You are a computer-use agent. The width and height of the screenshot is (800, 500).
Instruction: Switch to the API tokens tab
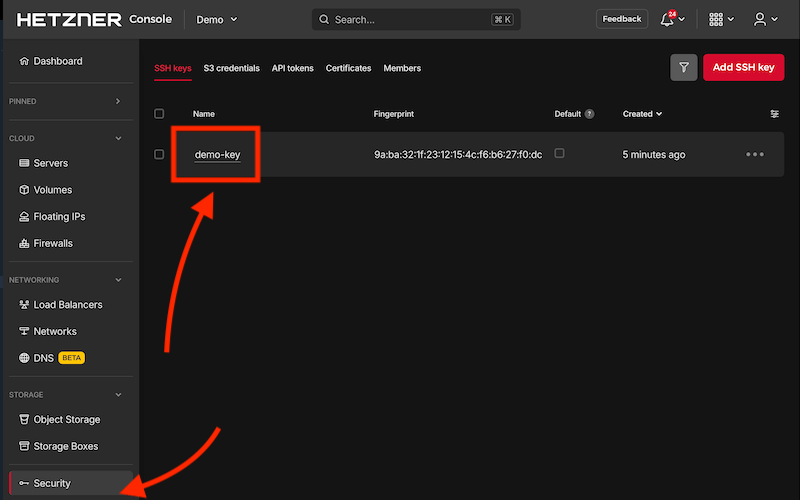[292, 68]
